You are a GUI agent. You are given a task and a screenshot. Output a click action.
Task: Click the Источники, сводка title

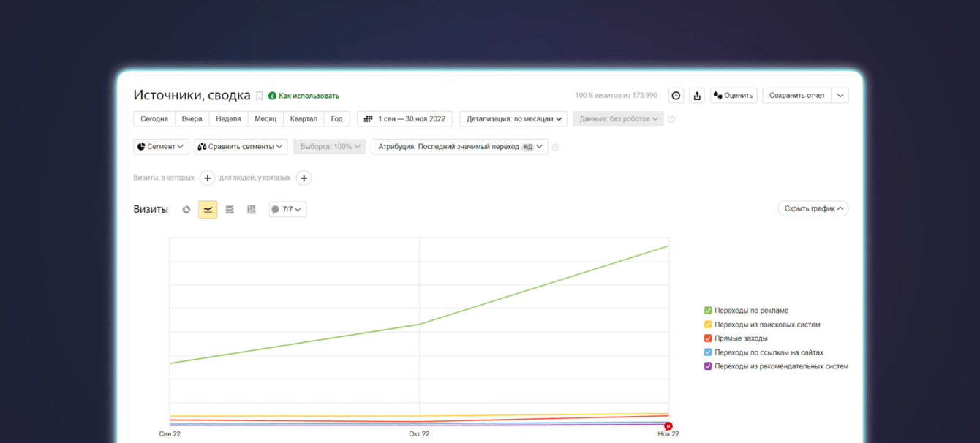[192, 96]
